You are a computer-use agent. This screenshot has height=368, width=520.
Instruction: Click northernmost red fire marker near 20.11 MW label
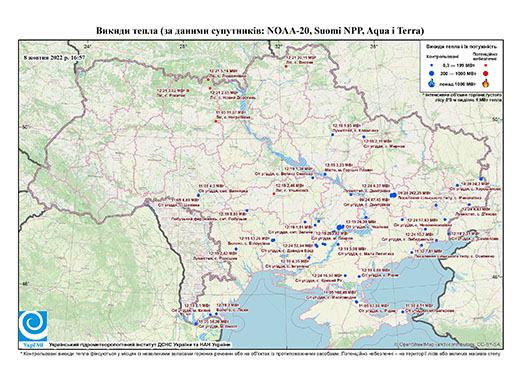point(286,66)
